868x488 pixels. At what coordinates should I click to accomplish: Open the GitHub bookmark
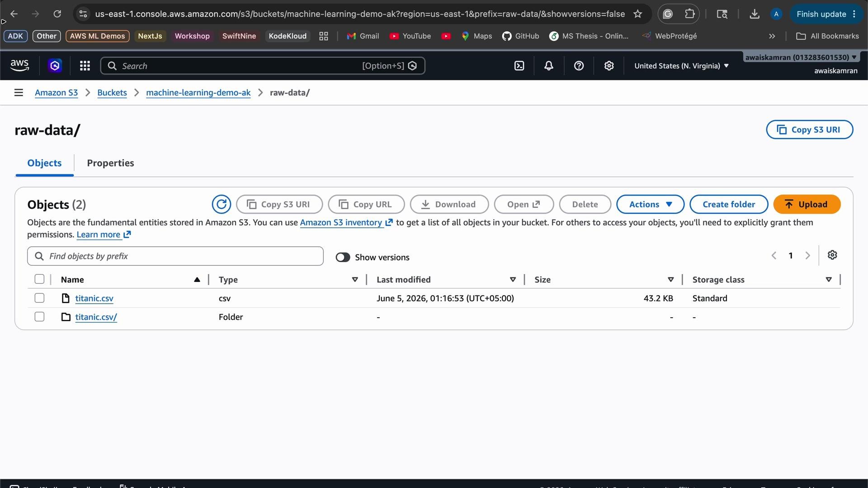521,36
